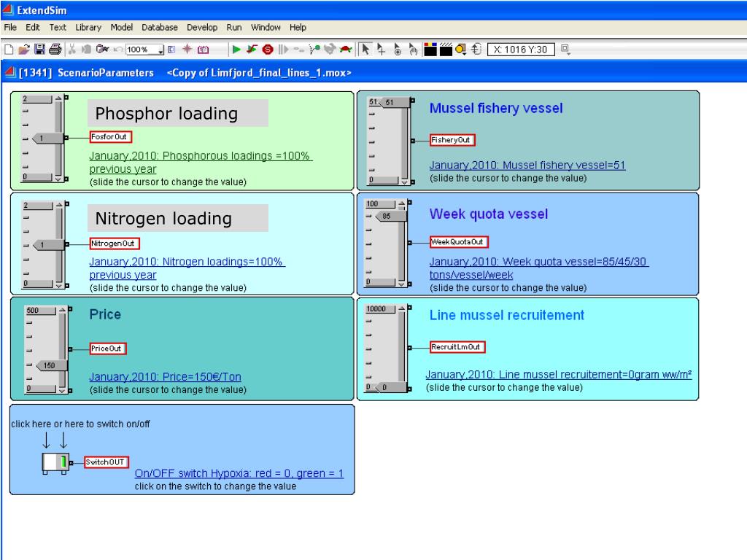Toggle the Hypoxia on/off switch

pos(55,462)
